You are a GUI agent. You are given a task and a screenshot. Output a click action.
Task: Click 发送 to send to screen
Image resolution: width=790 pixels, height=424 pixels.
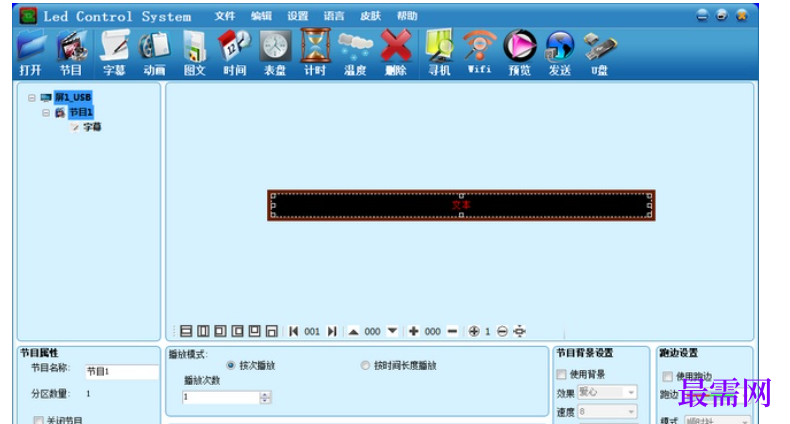point(560,52)
